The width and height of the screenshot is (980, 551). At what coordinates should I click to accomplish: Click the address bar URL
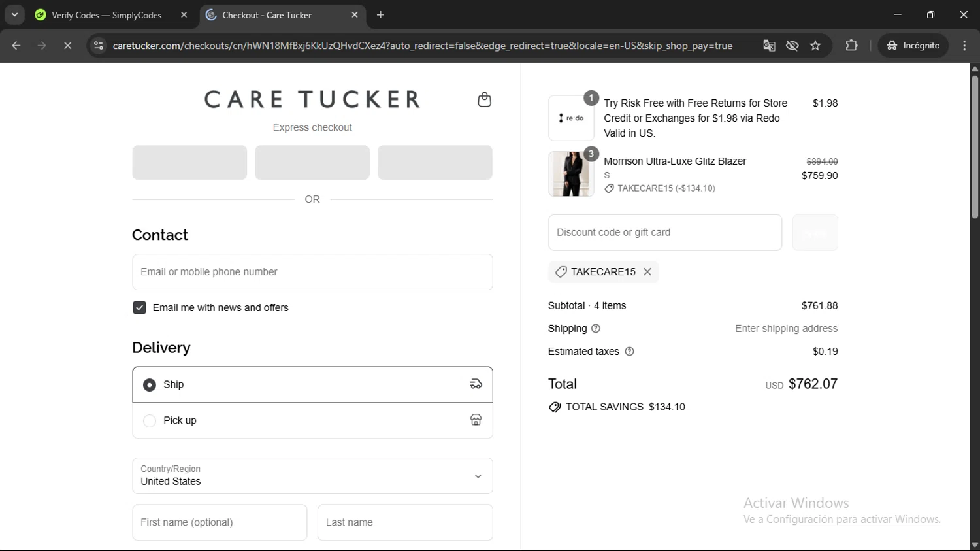[423, 46]
